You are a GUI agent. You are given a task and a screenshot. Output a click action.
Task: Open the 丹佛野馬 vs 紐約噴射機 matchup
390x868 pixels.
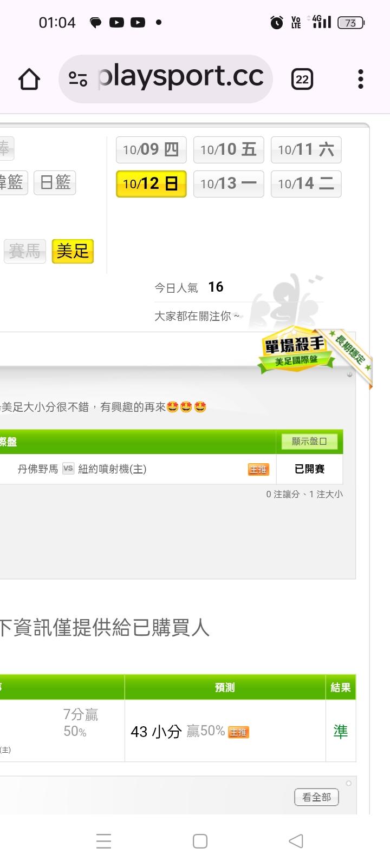[x=82, y=469]
